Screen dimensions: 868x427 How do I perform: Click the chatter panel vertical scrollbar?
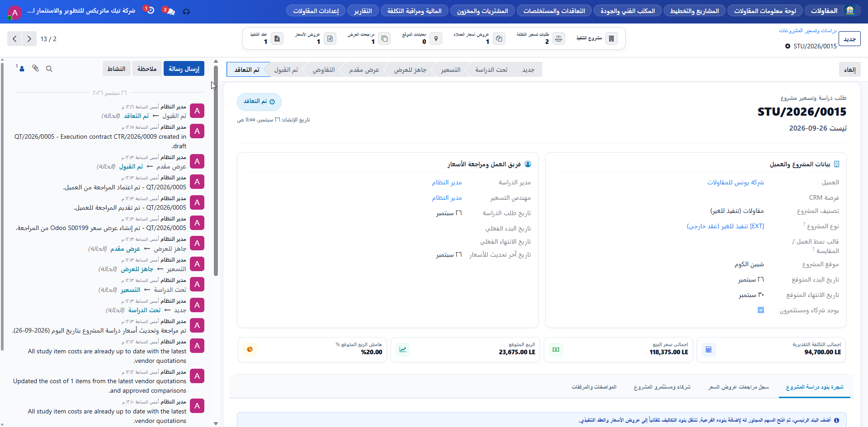(216, 172)
